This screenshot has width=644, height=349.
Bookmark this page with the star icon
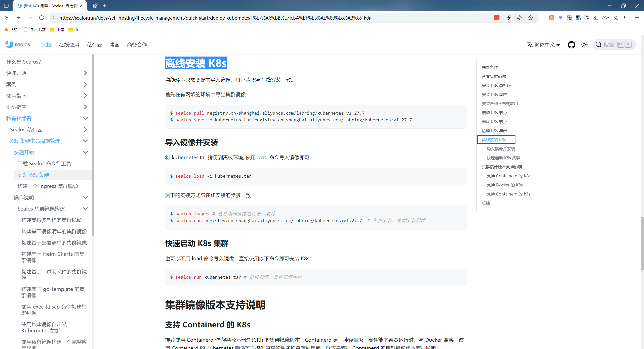tap(530, 18)
